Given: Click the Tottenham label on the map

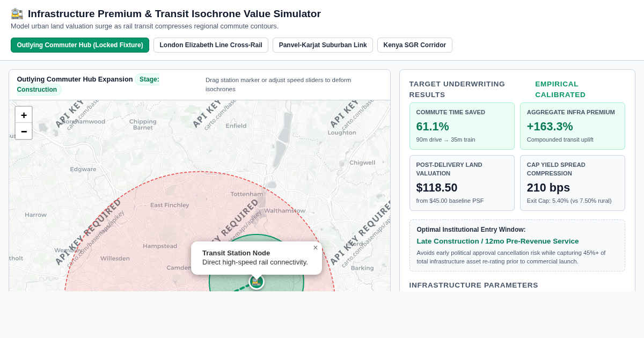Looking at the screenshot, I should [247, 194].
